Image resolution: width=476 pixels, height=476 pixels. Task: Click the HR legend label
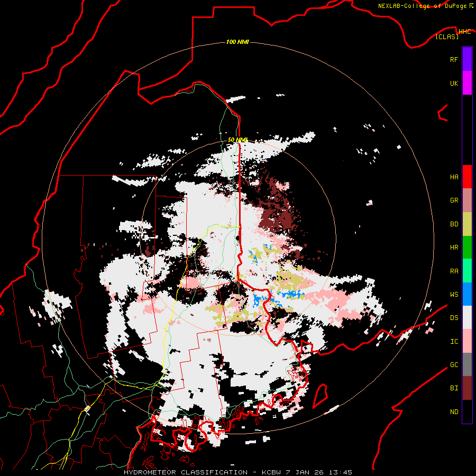454,248
